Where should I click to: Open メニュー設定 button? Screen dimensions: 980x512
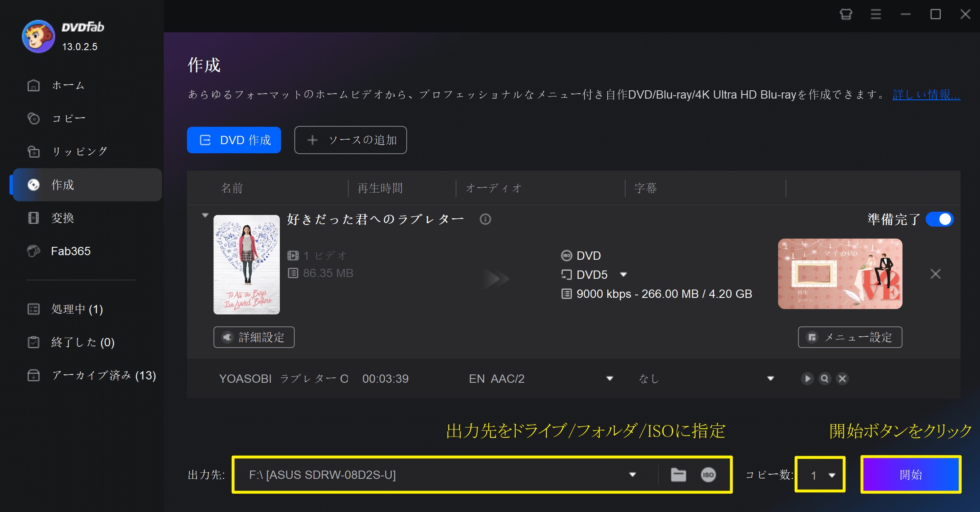[x=850, y=337]
